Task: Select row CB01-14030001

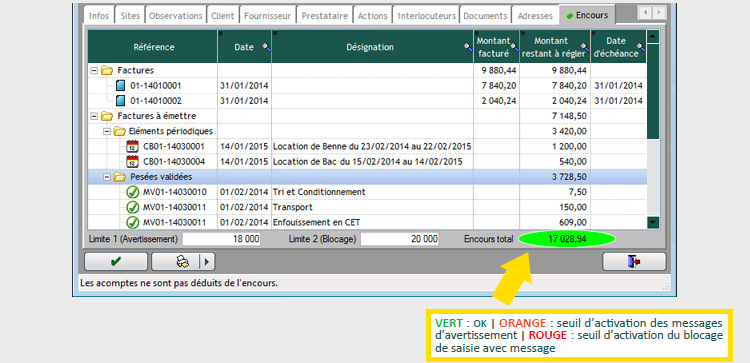Action: pos(367,146)
